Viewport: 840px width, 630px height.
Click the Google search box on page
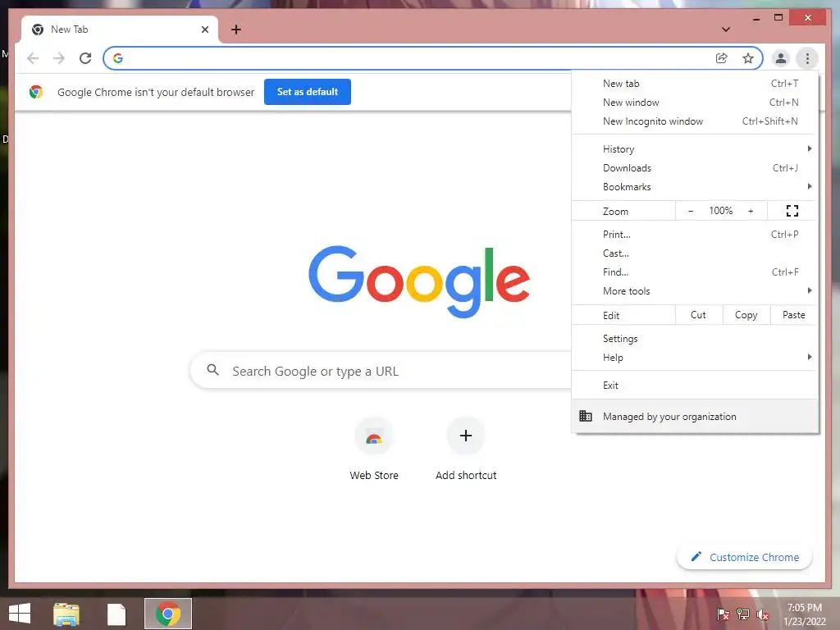coord(381,370)
